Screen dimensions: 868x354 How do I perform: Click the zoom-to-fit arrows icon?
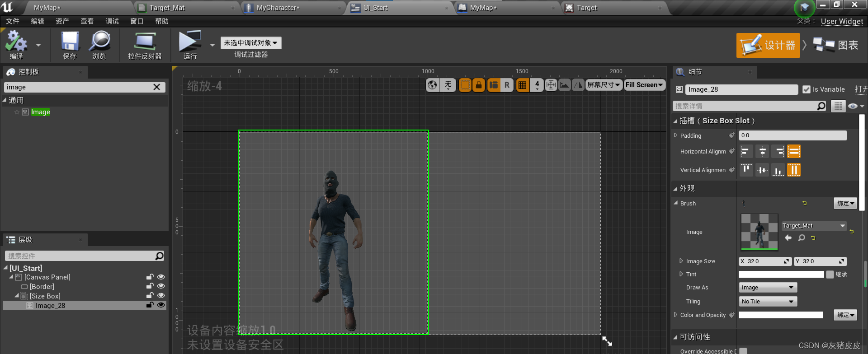pos(551,85)
